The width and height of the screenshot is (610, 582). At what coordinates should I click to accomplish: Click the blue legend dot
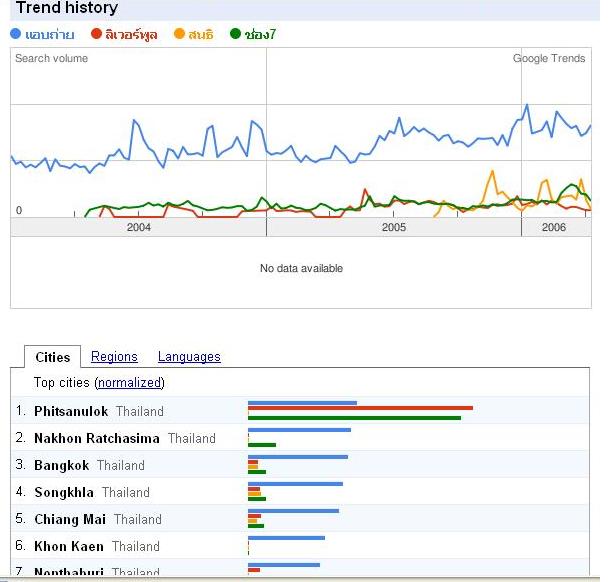15,34
